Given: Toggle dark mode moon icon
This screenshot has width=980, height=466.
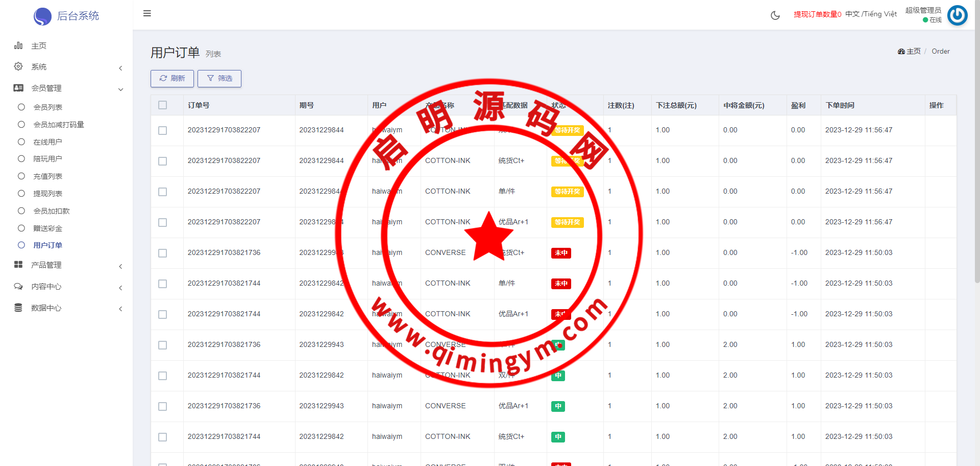Looking at the screenshot, I should [775, 15].
